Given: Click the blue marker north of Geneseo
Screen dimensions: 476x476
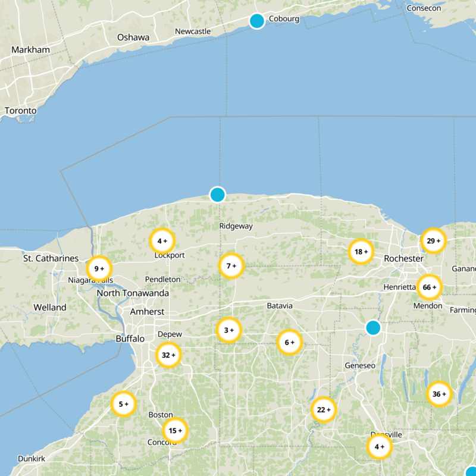Looking at the screenshot, I should click(x=373, y=328).
